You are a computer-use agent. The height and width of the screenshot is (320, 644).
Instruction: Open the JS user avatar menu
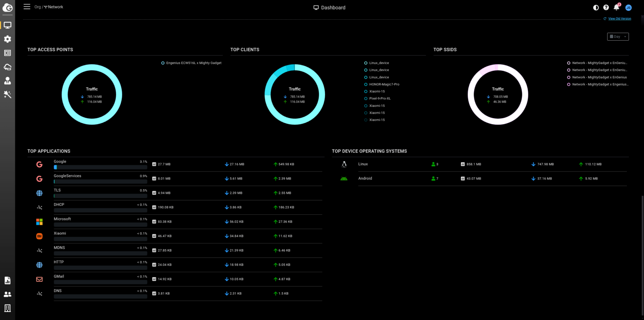[x=628, y=8]
